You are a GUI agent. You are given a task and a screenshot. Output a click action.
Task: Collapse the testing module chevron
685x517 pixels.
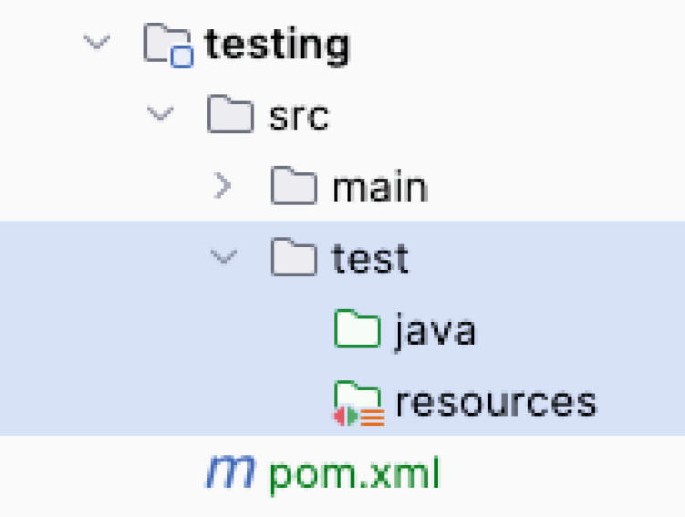pyautogui.click(x=97, y=42)
